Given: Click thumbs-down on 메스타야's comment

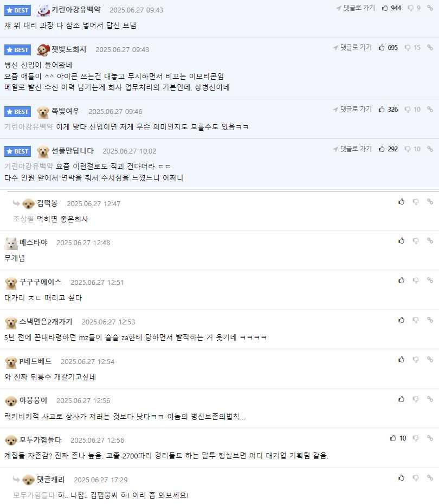Looking at the screenshot, I should point(416,241).
